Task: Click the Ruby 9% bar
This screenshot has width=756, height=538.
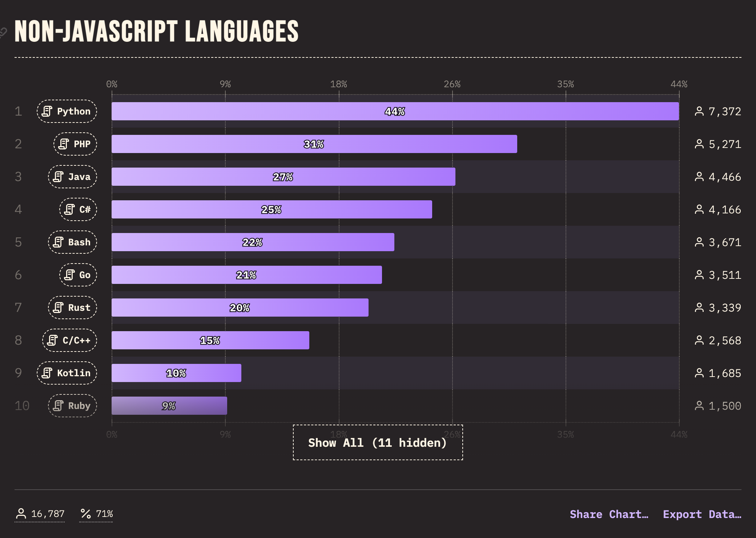Action: [169, 406]
